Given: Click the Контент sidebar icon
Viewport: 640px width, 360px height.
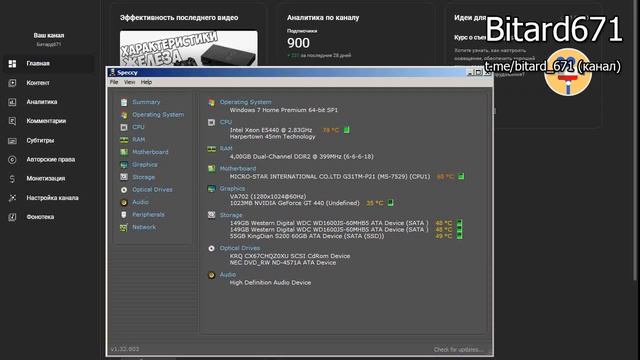Looking at the screenshot, I should (x=12, y=83).
